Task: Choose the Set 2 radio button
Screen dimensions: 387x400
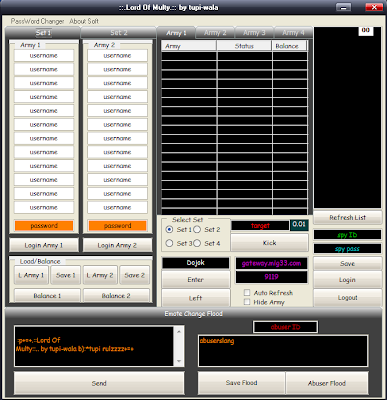Action: point(197,230)
